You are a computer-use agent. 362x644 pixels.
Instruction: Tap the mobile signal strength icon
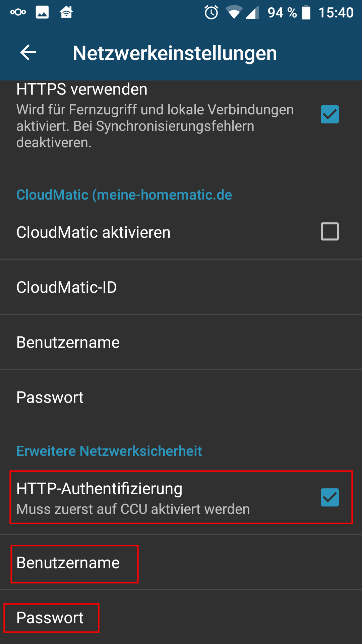[252, 13]
